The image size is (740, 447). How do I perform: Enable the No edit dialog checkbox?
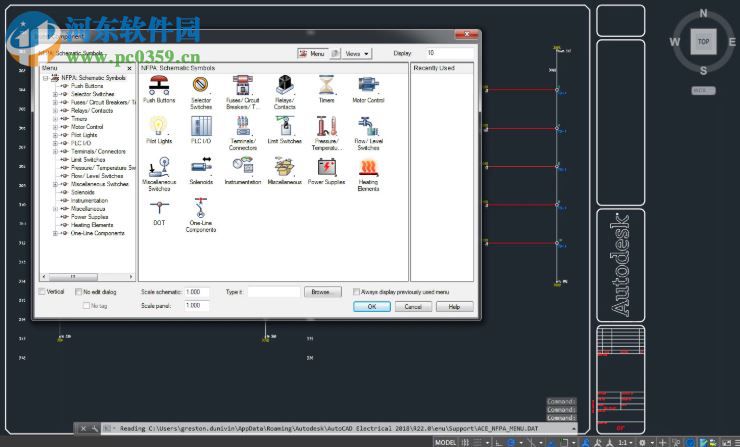tap(78, 292)
